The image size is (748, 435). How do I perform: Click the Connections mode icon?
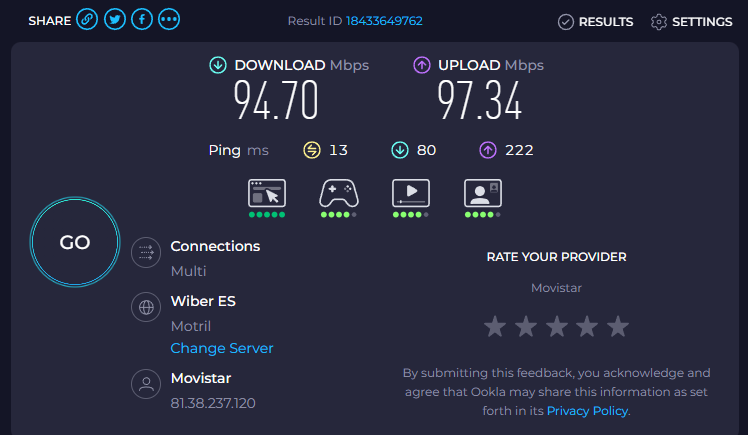click(147, 251)
